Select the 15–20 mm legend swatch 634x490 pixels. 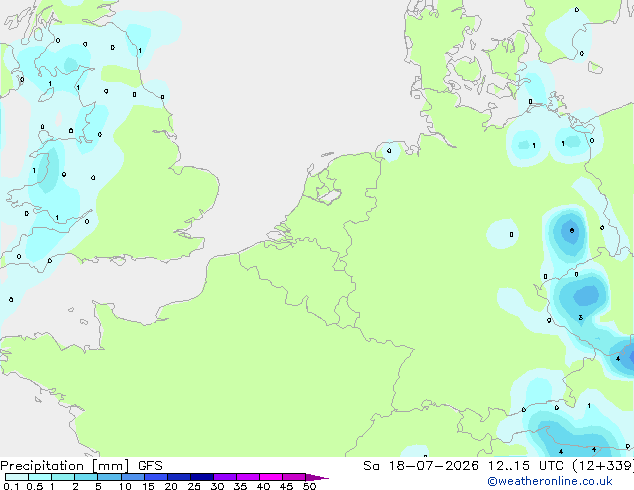156,477
